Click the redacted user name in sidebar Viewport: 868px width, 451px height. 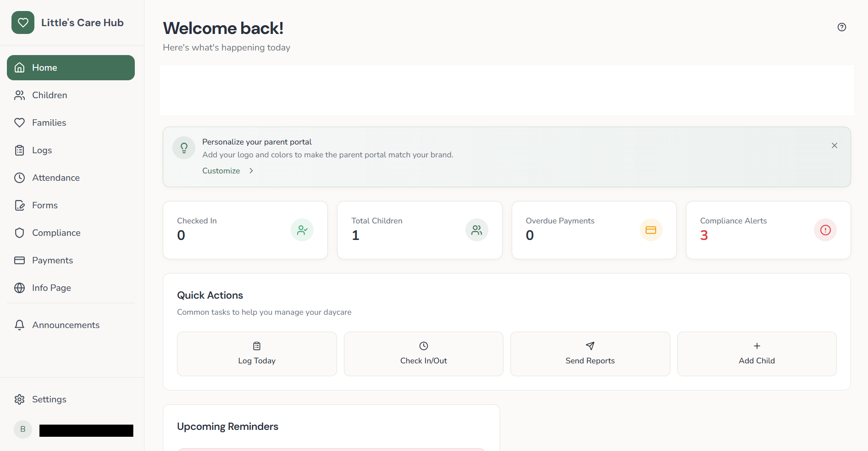click(x=86, y=430)
